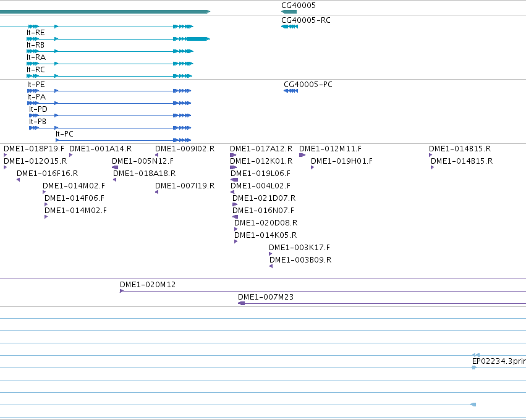526x420 pixels.
Task: Click BAC end DME1-019L06.F
Action: [260, 174]
